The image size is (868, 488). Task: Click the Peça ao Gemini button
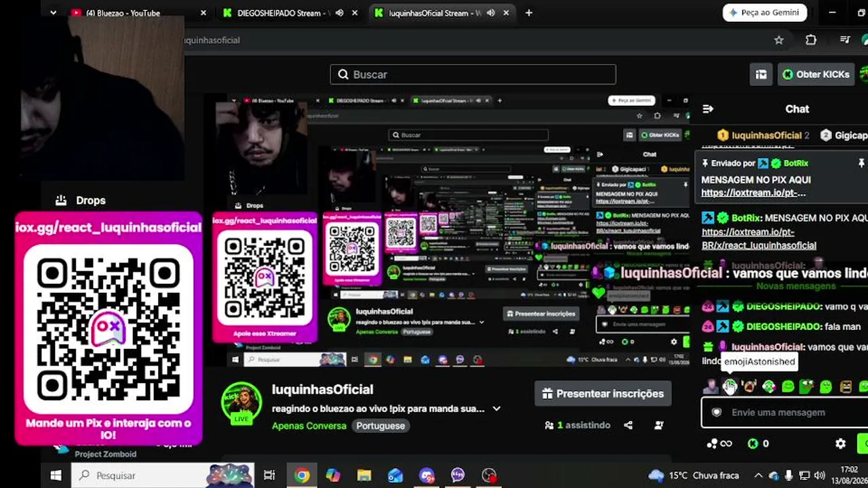[764, 13]
